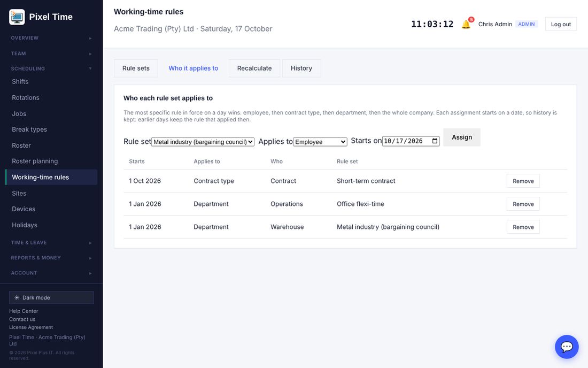Open Rotations in the sidebar
The width and height of the screenshot is (588, 368).
pos(51,97)
